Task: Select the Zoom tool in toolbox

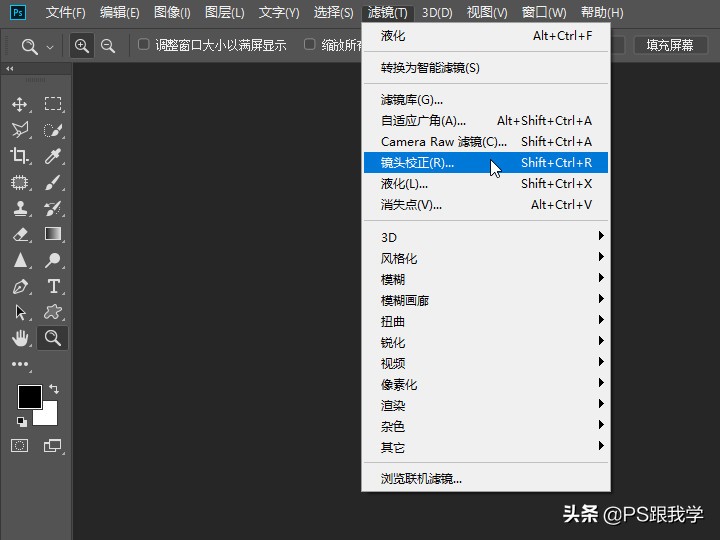Action: [53, 338]
